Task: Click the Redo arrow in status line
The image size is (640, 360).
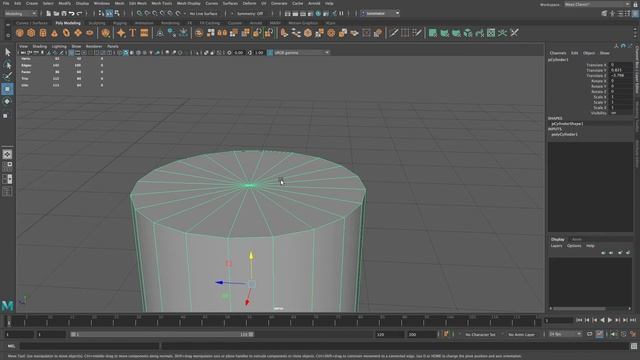Action: click(x=79, y=13)
